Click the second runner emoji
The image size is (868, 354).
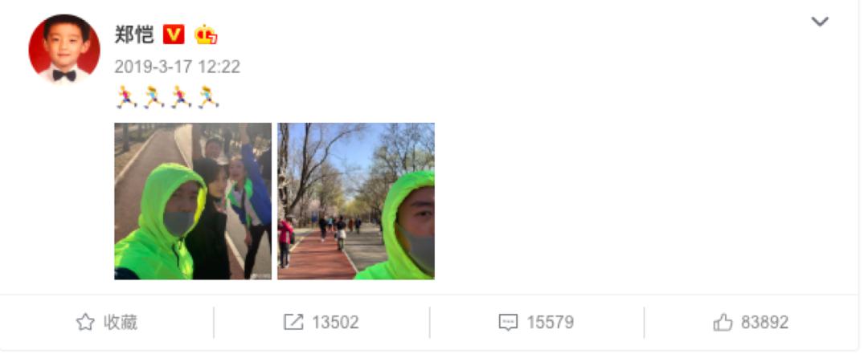coord(154,97)
